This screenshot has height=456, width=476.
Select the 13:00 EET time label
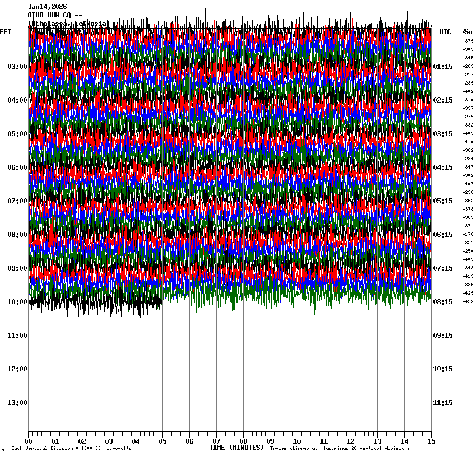[x=17, y=403]
